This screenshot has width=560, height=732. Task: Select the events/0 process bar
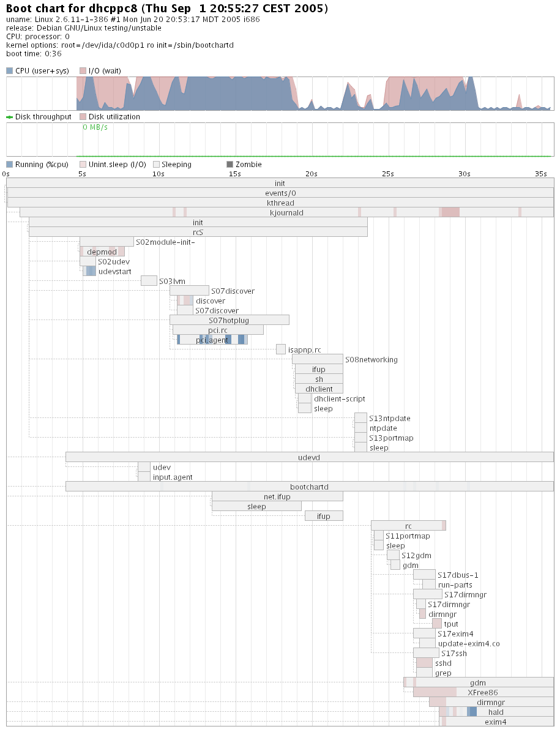[280, 193]
